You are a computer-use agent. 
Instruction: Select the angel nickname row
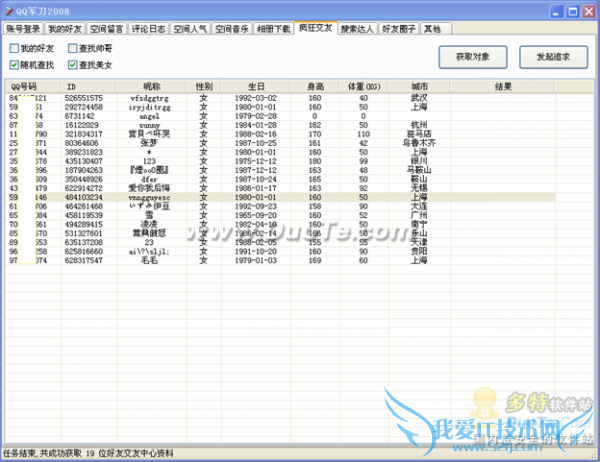280,116
